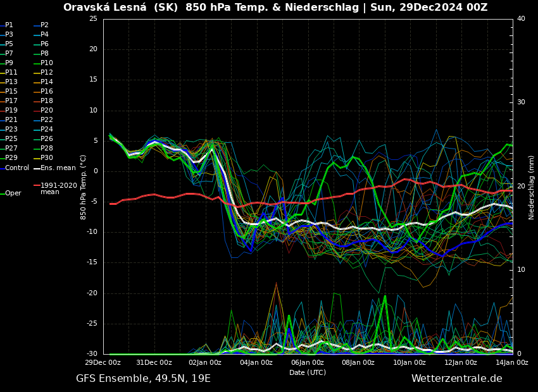The image size is (538, 392).
Task: Click the GFS Ensemble 49.5N, 19E caption
Action: [x=143, y=378]
